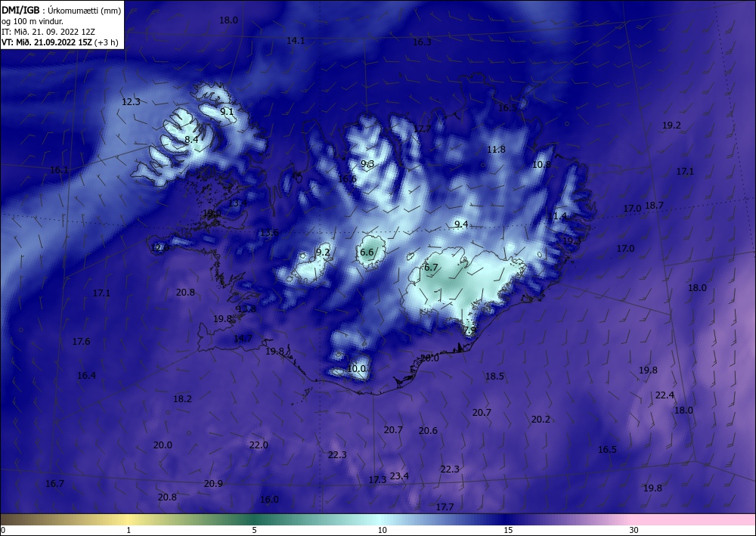Select the 17.3 value next to 23.4
The height and width of the screenshot is (536, 756).
point(377,479)
